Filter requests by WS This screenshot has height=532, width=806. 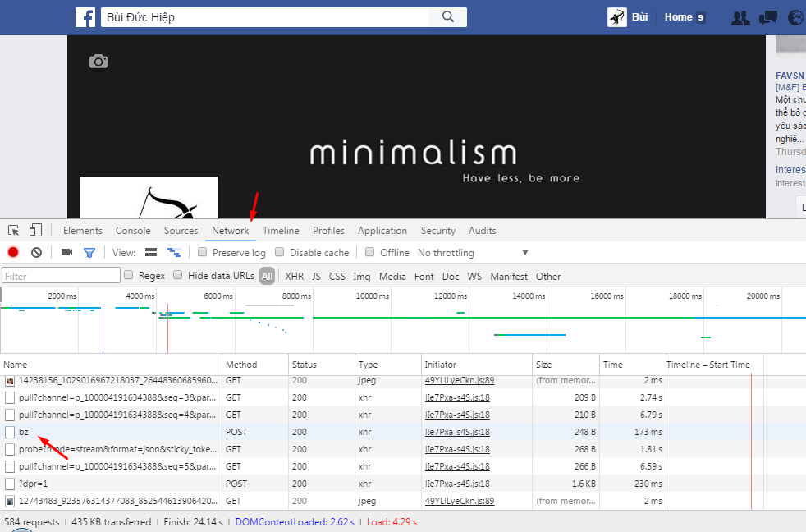click(x=474, y=277)
